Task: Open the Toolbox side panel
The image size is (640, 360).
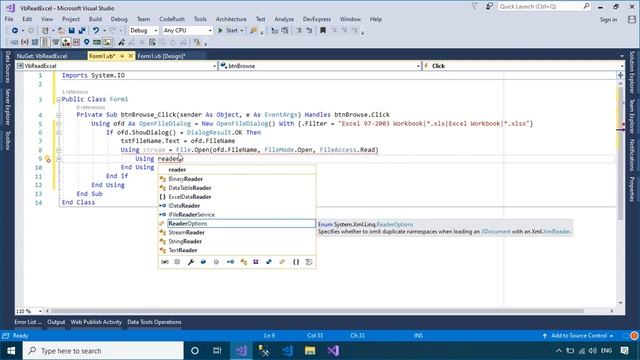Action: (x=7, y=140)
